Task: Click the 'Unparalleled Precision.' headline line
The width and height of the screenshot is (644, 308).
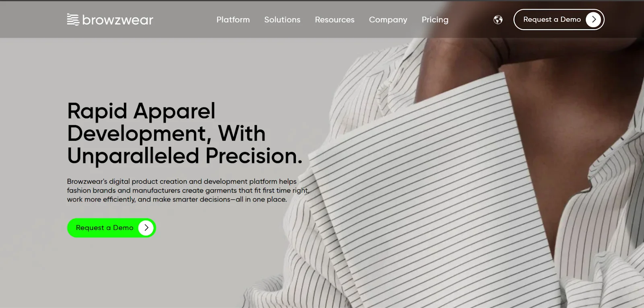Action: [185, 156]
